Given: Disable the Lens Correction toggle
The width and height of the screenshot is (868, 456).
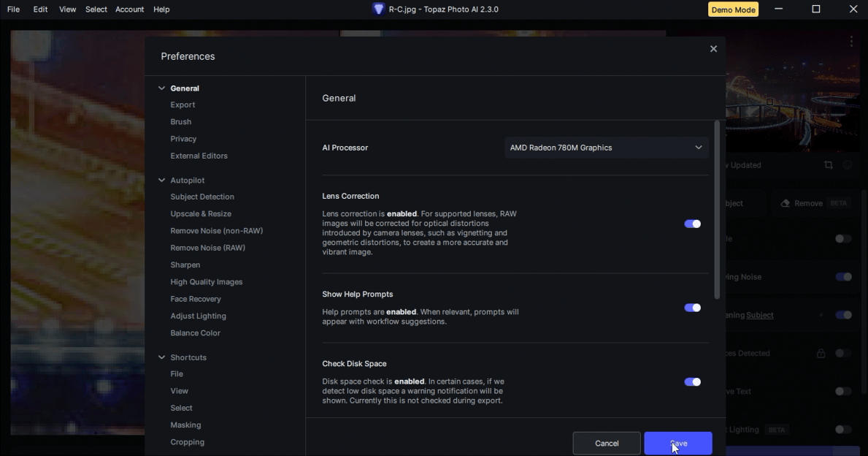Looking at the screenshot, I should coord(692,224).
